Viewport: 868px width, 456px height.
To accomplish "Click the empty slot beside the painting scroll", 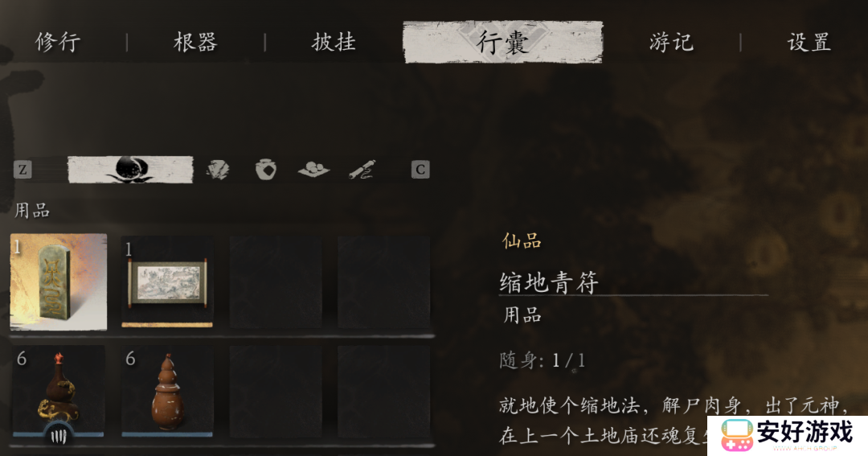I will (x=276, y=282).
